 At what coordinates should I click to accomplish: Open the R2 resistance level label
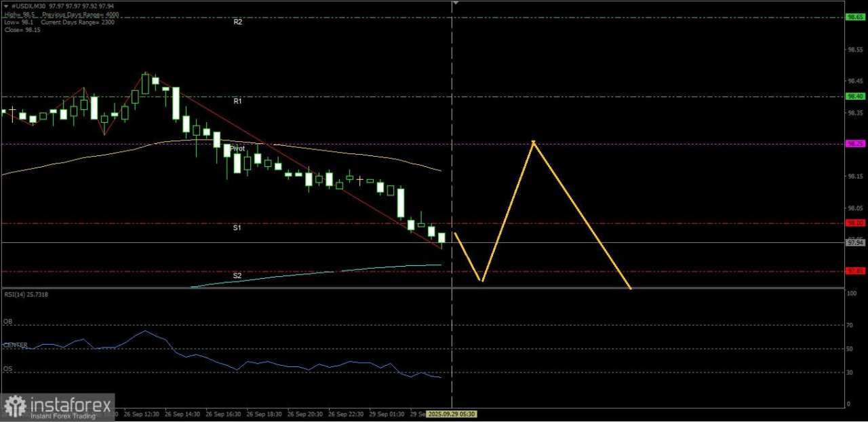point(238,22)
